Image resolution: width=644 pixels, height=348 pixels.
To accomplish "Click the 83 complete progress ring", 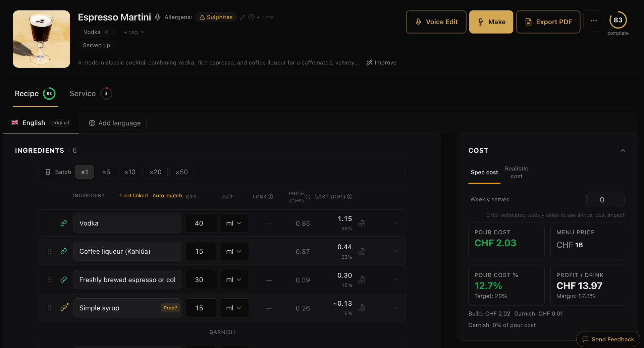I will pyautogui.click(x=618, y=20).
